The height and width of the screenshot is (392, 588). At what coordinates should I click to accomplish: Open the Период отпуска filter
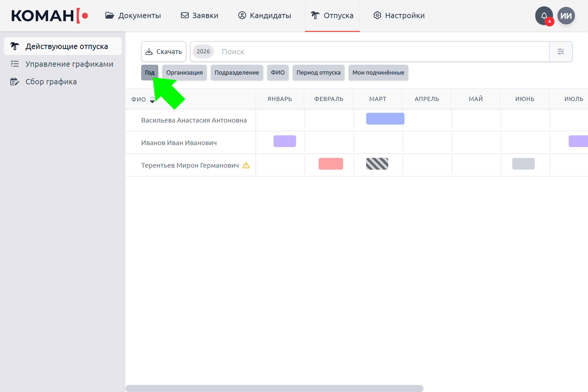coord(318,73)
